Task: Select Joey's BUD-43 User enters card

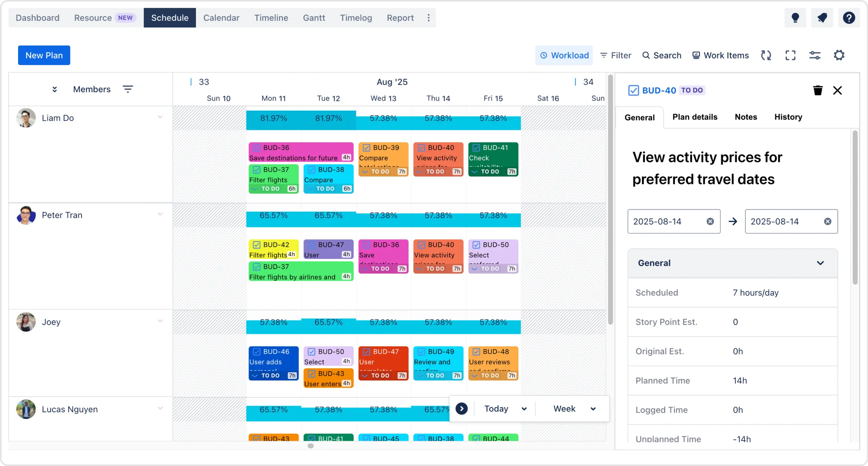Action: (328, 379)
